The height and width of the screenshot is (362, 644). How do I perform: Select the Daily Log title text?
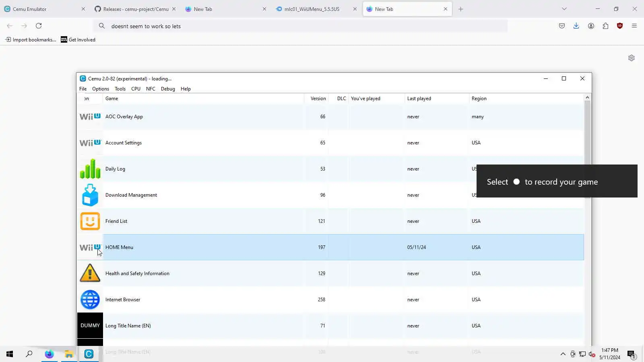coord(115,169)
